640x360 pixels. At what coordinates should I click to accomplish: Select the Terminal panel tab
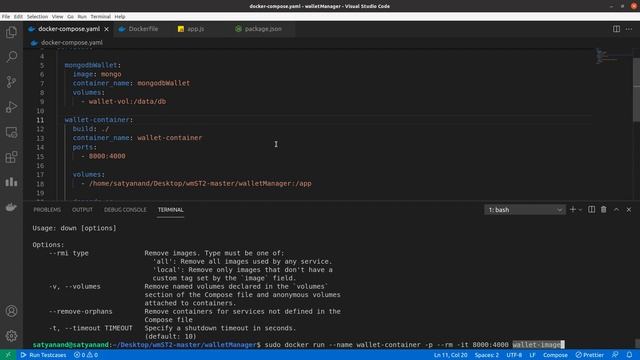tap(171, 210)
